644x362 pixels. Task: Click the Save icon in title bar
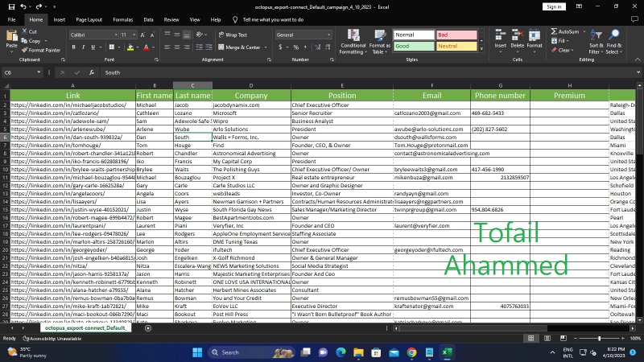tap(11, 6)
